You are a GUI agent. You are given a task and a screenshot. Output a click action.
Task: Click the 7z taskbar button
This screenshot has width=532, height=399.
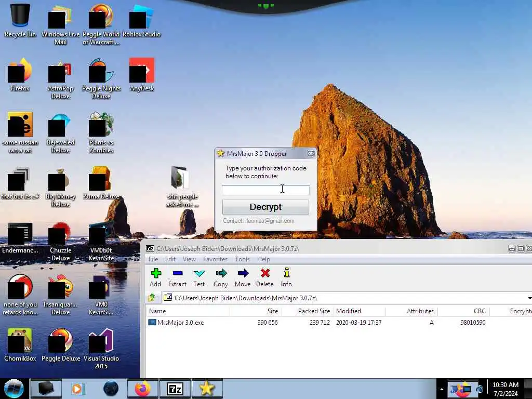pyautogui.click(x=175, y=389)
